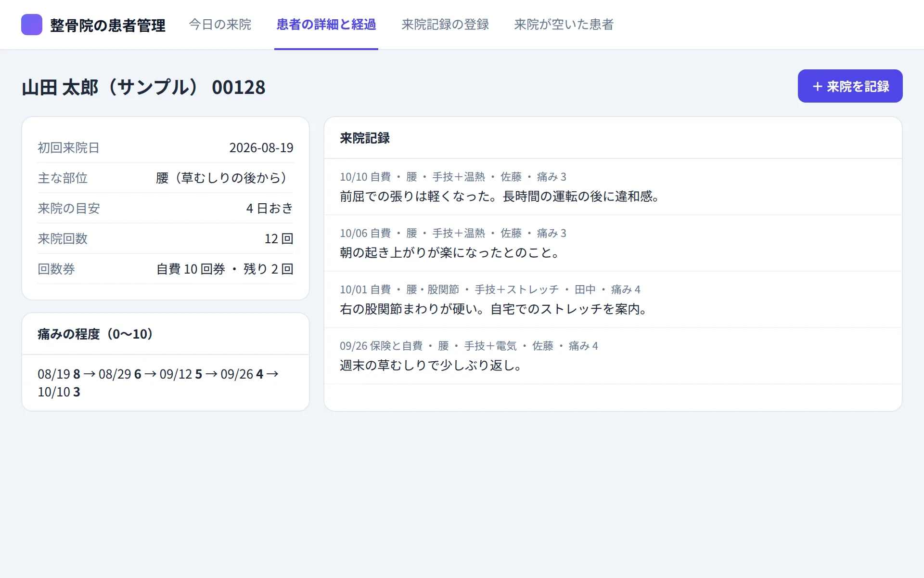
Task: Click the 来院回数 label
Action: click(x=63, y=239)
